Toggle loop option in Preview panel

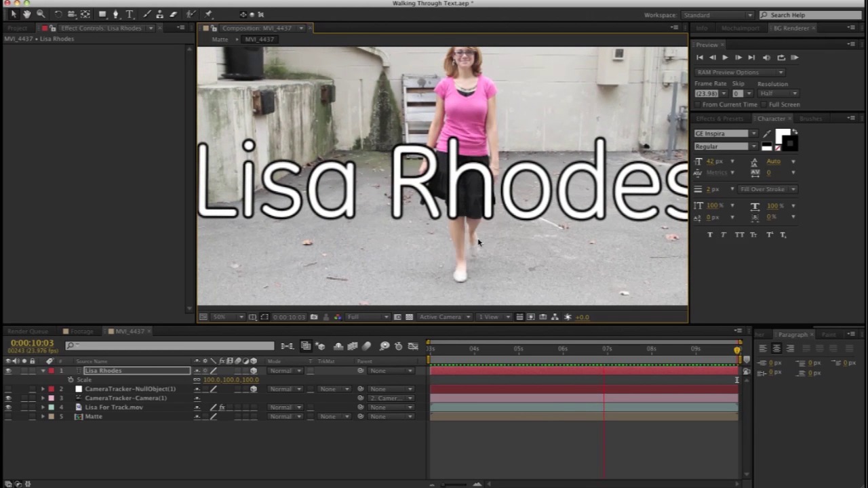(x=781, y=58)
